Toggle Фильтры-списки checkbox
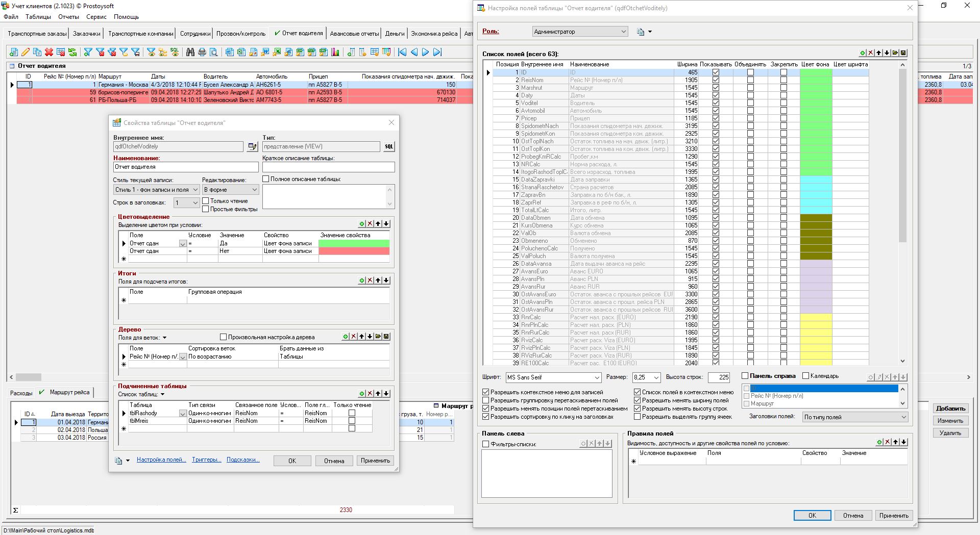980x535 pixels. click(x=485, y=444)
